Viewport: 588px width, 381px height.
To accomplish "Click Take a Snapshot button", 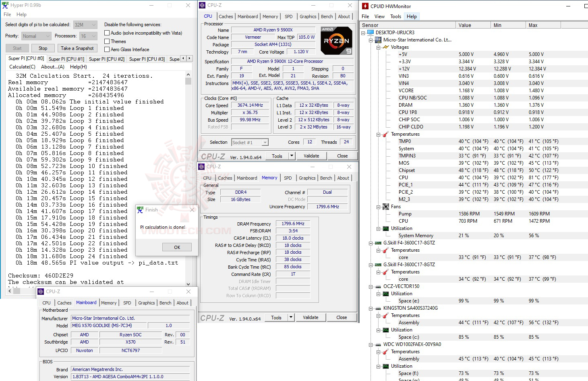I will [x=77, y=48].
